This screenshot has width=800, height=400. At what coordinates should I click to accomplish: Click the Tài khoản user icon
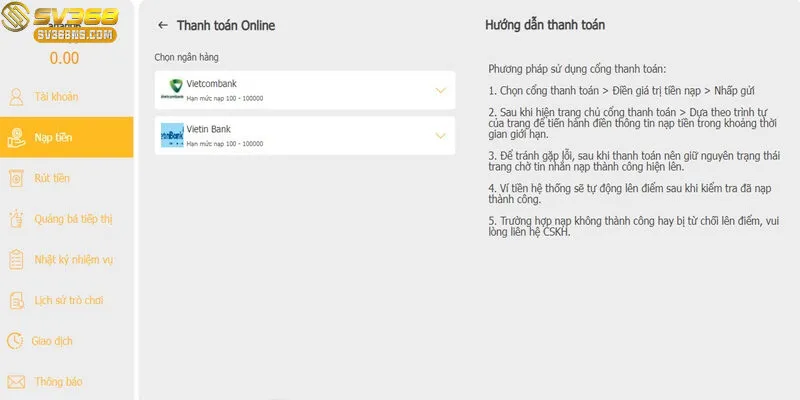(16, 97)
